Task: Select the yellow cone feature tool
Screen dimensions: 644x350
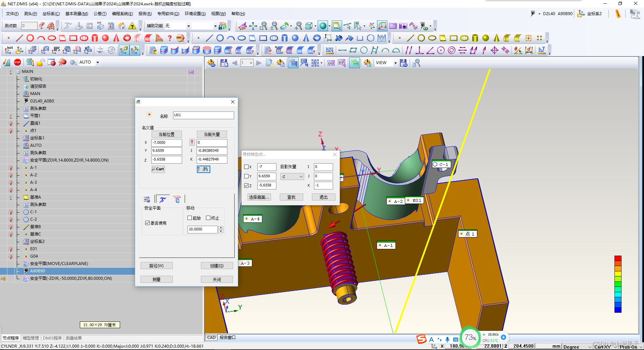Action: click(496, 38)
